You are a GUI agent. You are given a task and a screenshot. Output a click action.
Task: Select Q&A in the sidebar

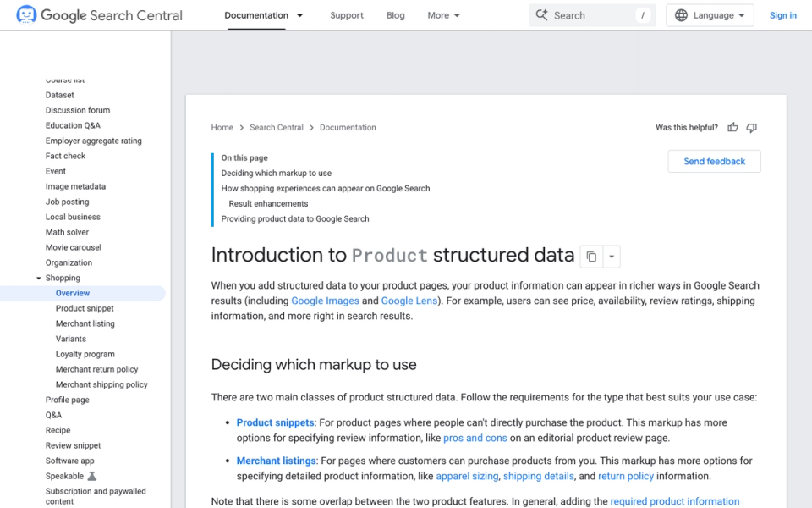pyautogui.click(x=53, y=415)
